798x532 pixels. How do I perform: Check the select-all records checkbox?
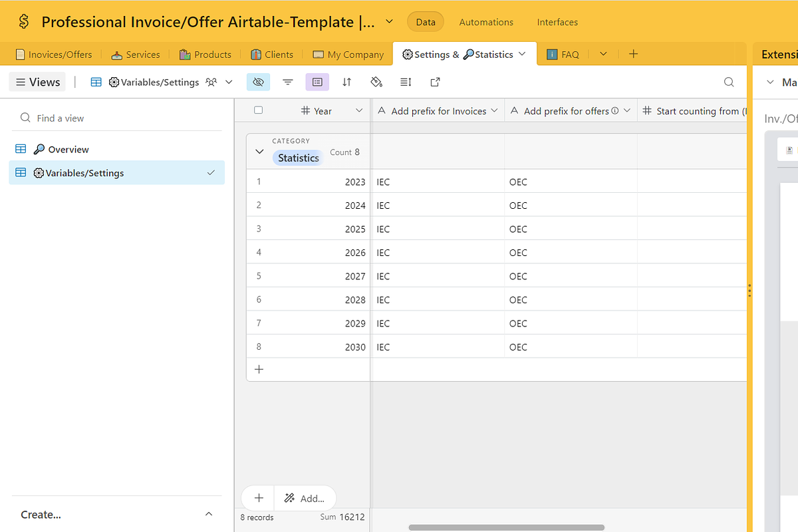pos(259,110)
